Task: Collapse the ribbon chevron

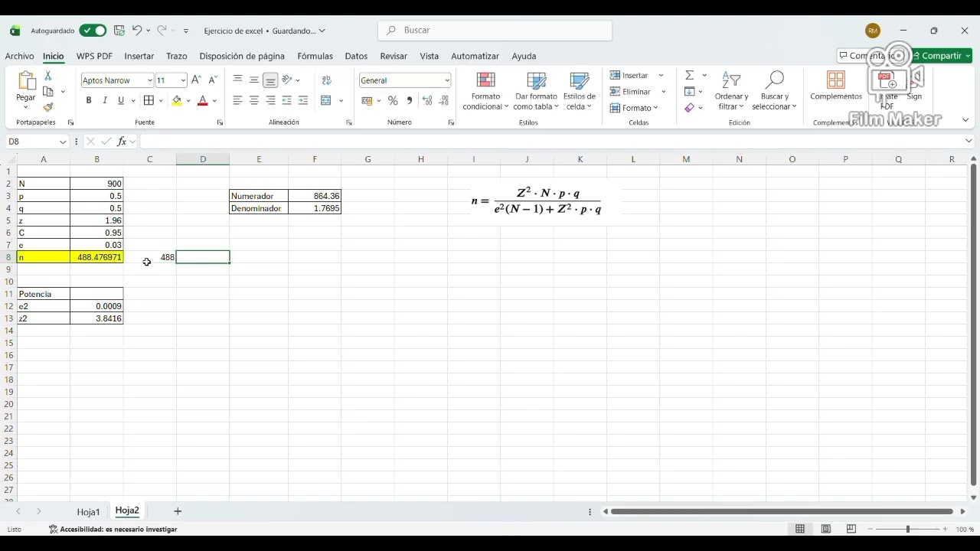Action: [965, 120]
